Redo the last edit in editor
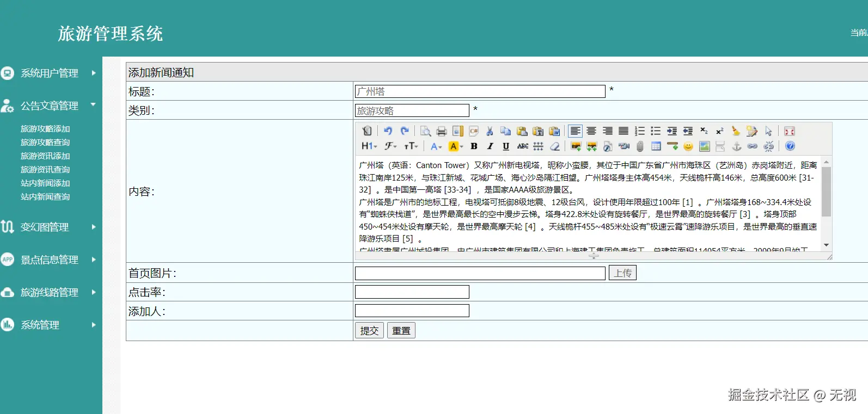Screen dimensions: 868x414 pyautogui.click(x=404, y=131)
